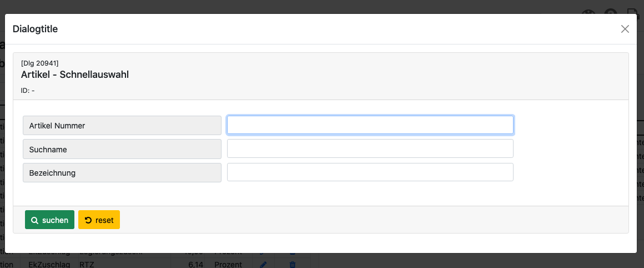This screenshot has height=268, width=644.
Task: Click into the Suchname text box
Action: (370, 148)
